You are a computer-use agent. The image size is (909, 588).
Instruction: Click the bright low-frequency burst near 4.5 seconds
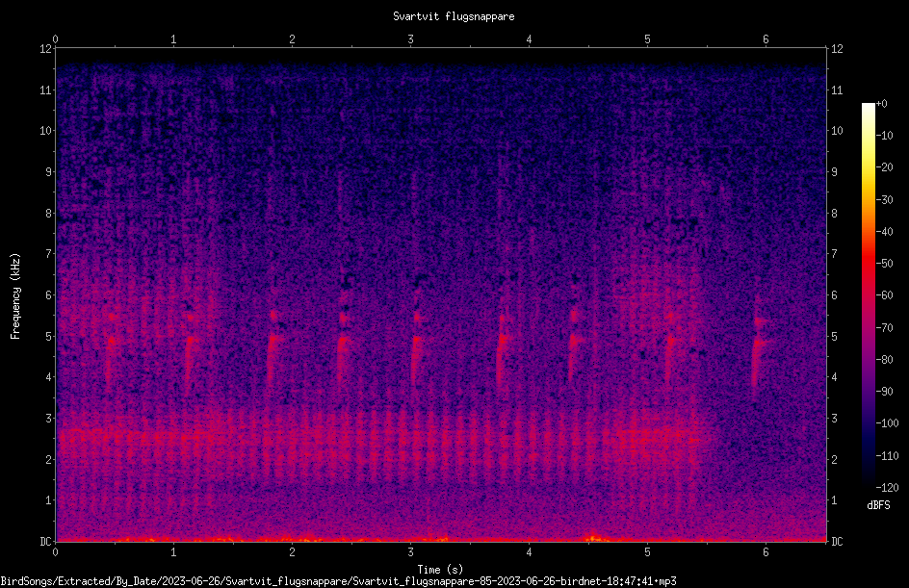[593, 536]
